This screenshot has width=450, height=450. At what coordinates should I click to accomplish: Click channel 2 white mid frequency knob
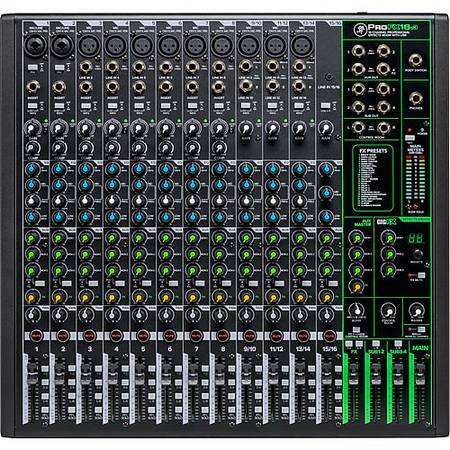[59, 201]
